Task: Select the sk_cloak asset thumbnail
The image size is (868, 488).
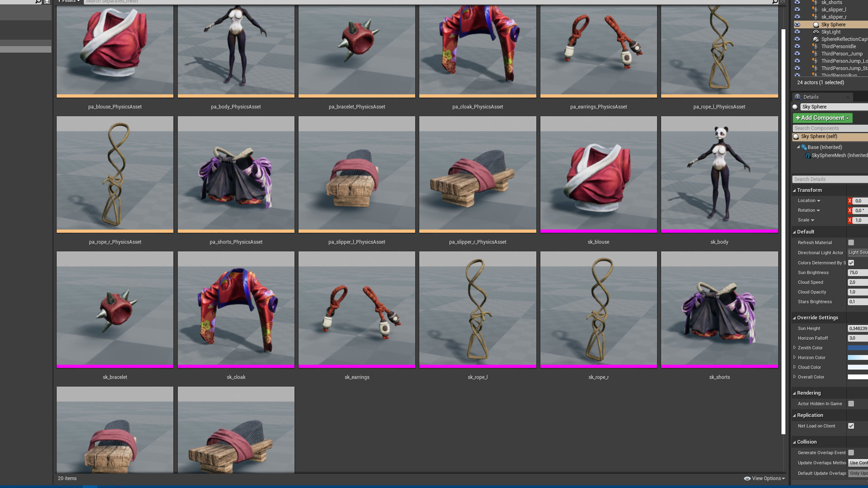Action: coord(236,309)
